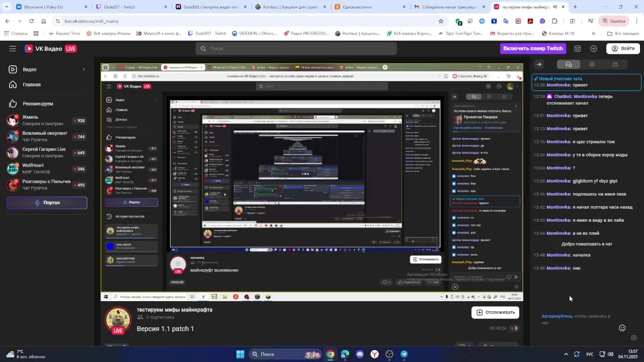Bookmark page with the star icon

pos(441,21)
